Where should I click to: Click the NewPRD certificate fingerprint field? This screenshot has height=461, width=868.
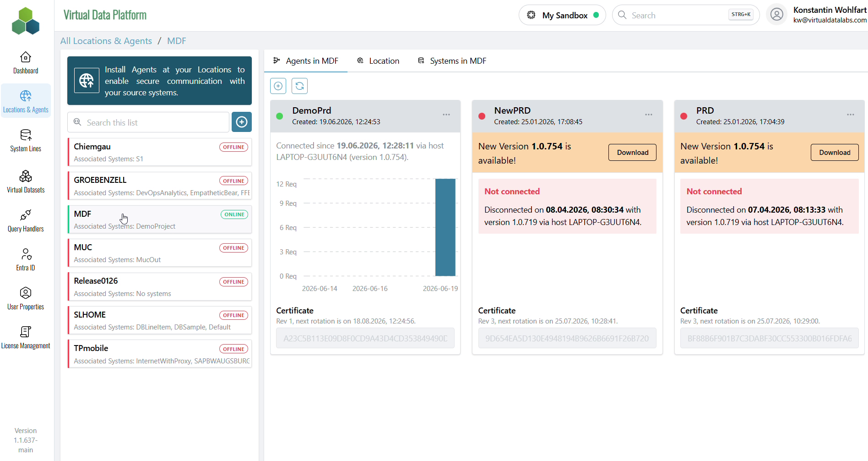[567, 338]
